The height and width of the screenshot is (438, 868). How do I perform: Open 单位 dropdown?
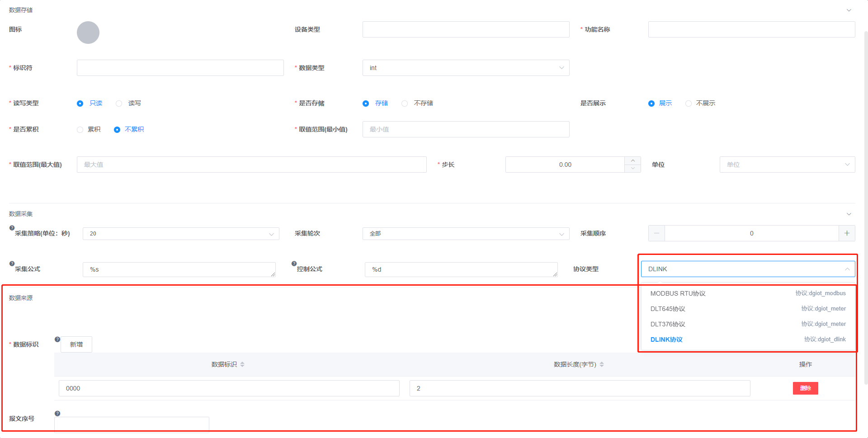[788, 165]
